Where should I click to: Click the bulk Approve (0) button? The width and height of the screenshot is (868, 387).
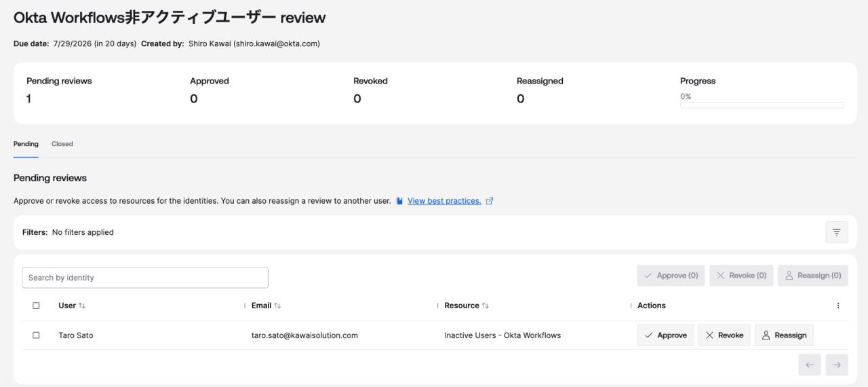[671, 276]
